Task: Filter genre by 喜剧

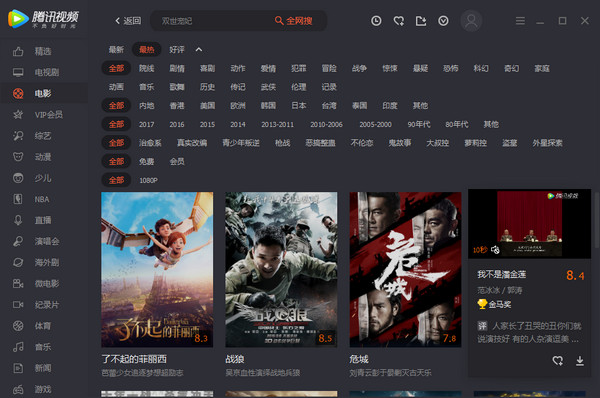Action: pyautogui.click(x=207, y=68)
